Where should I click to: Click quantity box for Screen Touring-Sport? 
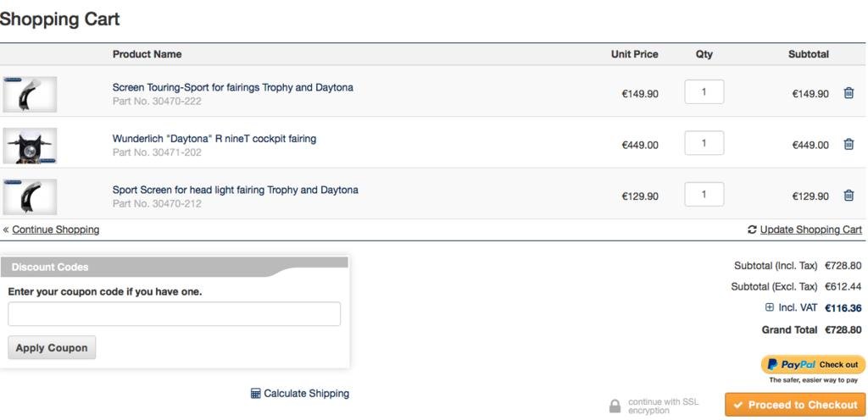(x=704, y=92)
